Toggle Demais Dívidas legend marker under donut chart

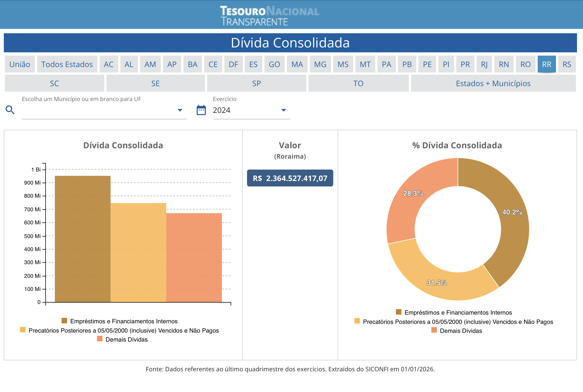pos(434,330)
